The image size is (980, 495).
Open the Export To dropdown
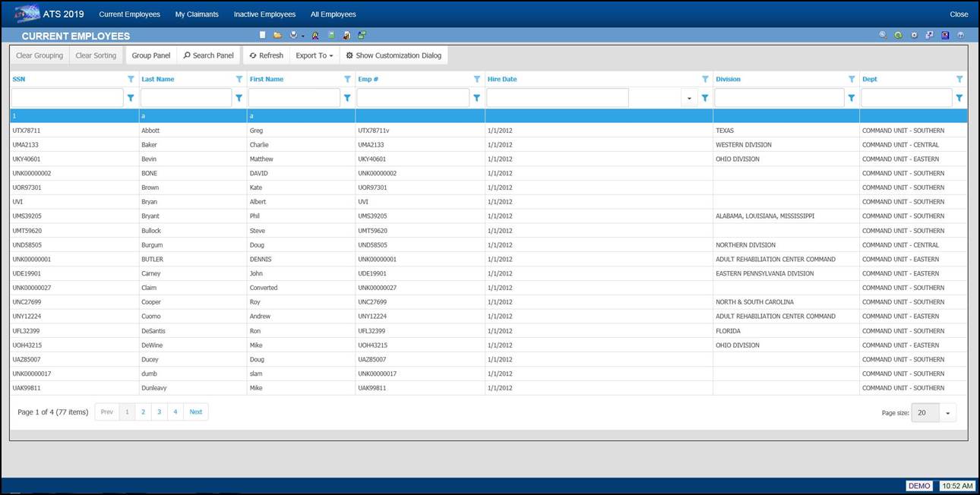click(314, 55)
